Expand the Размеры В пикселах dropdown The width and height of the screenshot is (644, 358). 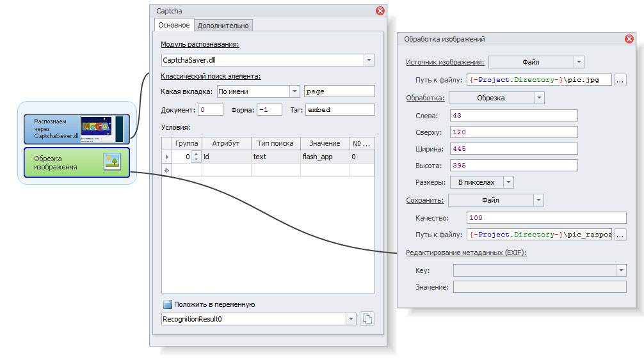tap(508, 182)
